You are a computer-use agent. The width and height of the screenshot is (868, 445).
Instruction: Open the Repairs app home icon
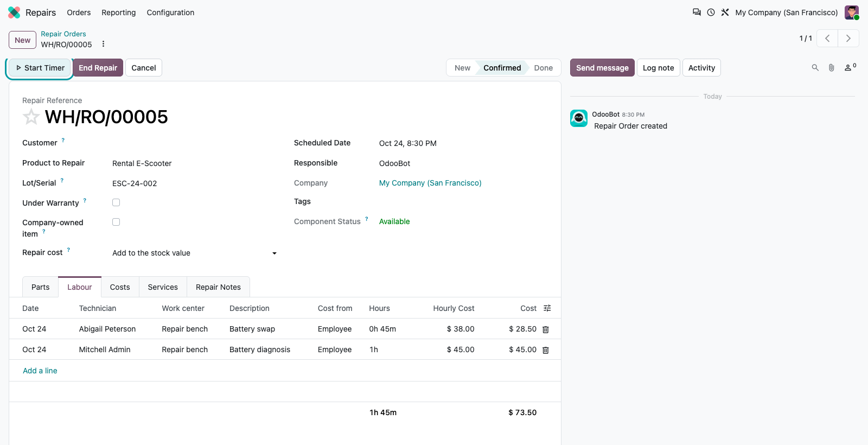14,12
